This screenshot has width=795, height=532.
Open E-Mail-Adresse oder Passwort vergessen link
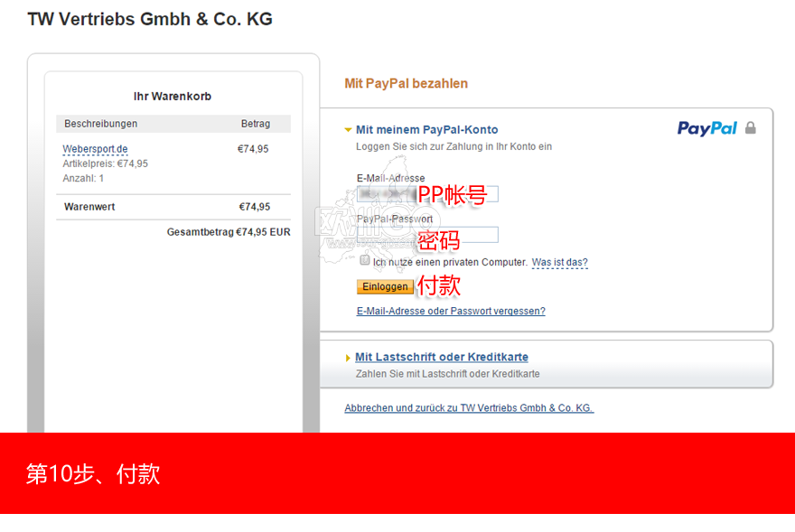451,311
